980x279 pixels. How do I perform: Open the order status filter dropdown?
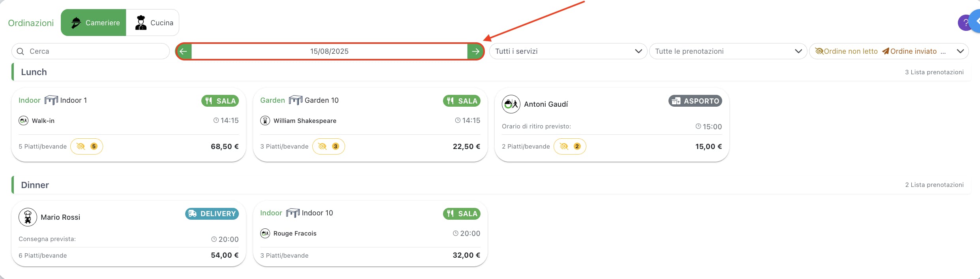(x=889, y=51)
